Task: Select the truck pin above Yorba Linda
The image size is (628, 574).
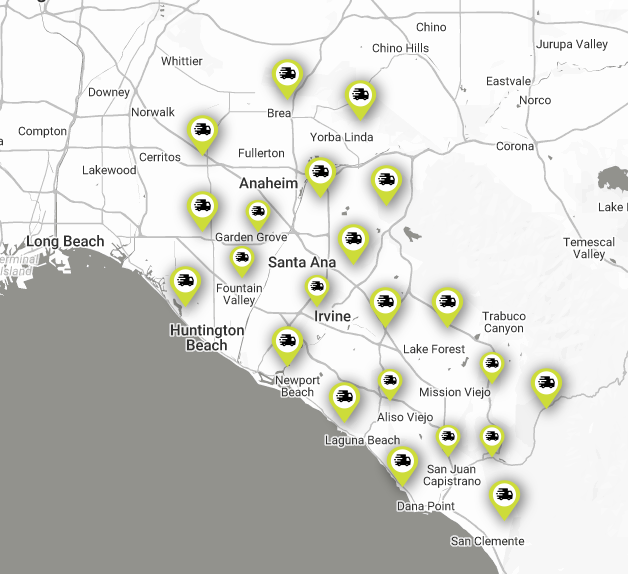Action: (360, 97)
